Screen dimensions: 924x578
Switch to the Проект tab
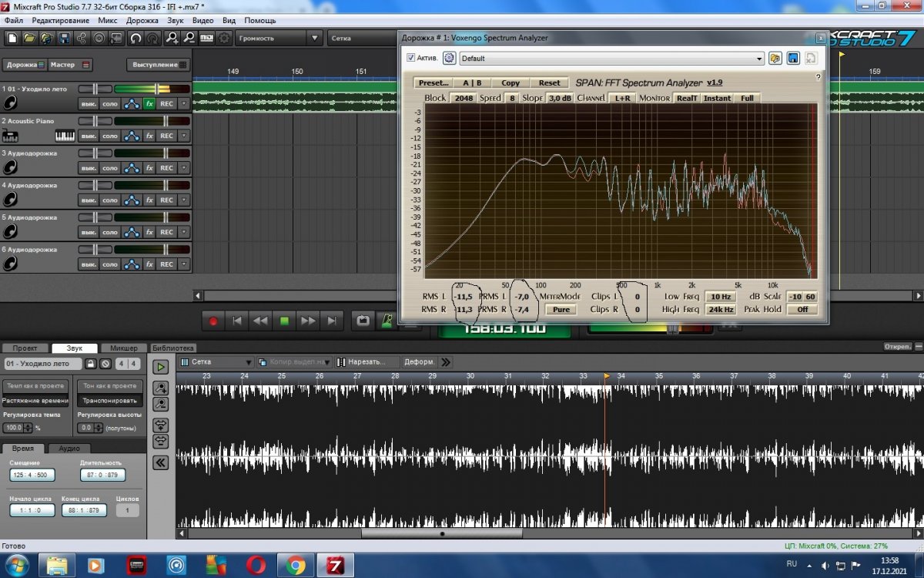pos(25,348)
